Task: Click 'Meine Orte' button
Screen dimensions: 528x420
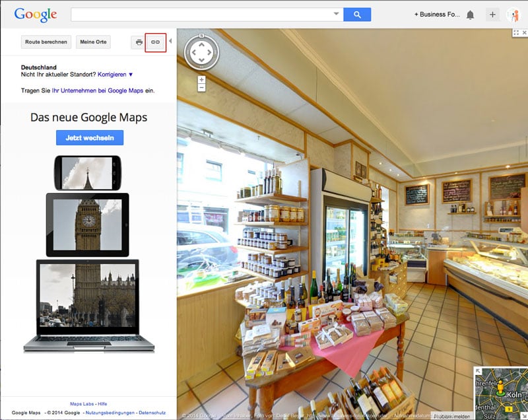Action: tap(93, 42)
